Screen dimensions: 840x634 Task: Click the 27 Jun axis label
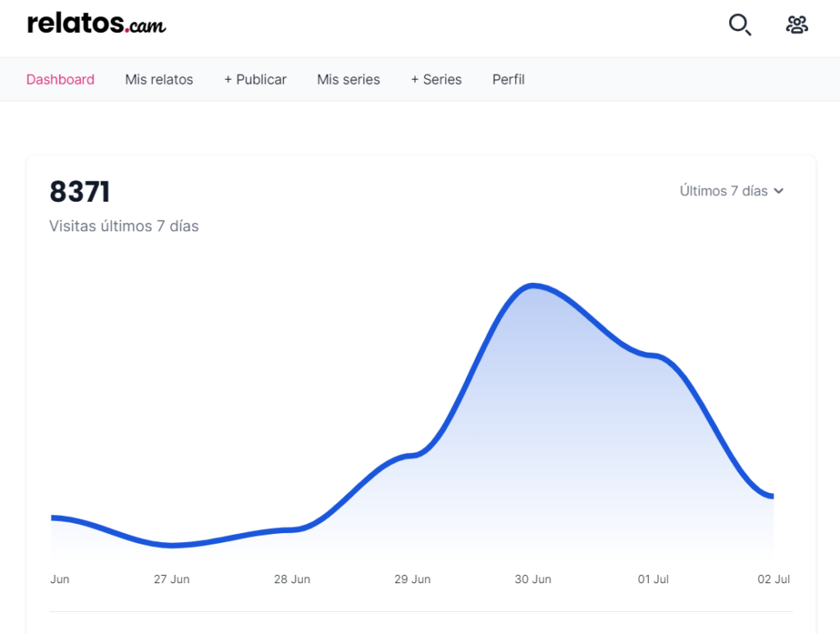pos(171,579)
